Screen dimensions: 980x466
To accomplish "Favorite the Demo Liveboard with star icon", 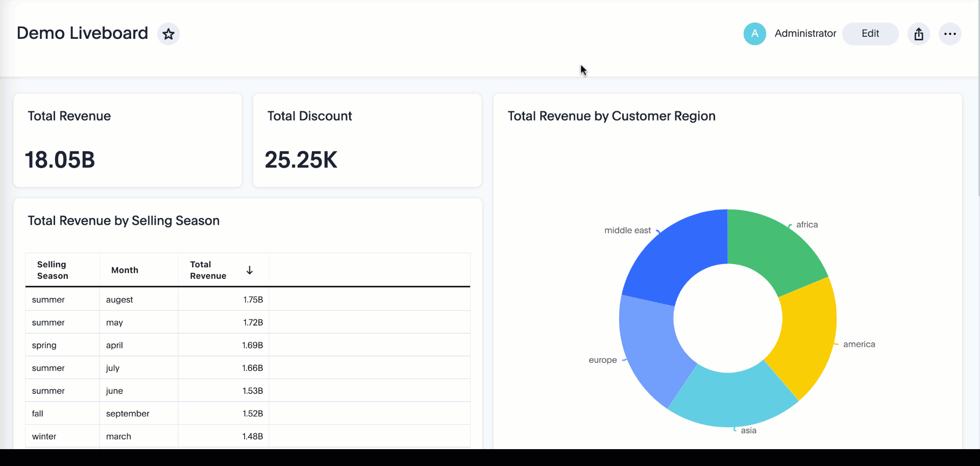I will coord(168,34).
